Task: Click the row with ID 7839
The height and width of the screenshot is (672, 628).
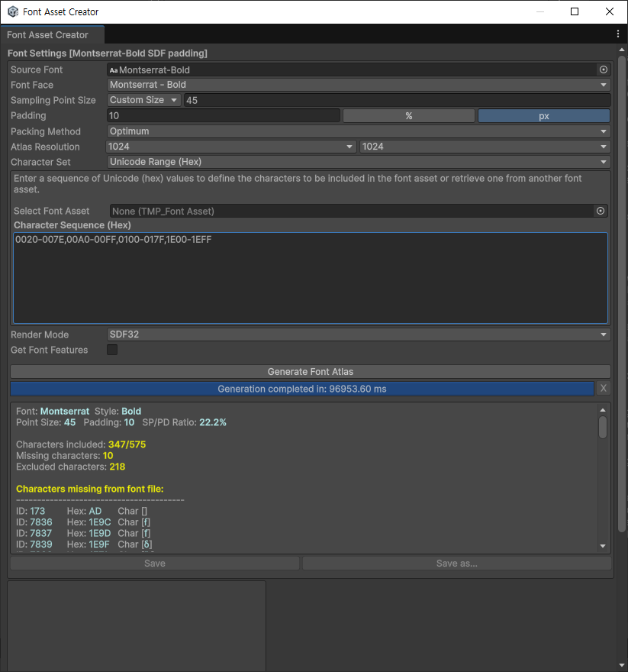Action: tap(85, 544)
